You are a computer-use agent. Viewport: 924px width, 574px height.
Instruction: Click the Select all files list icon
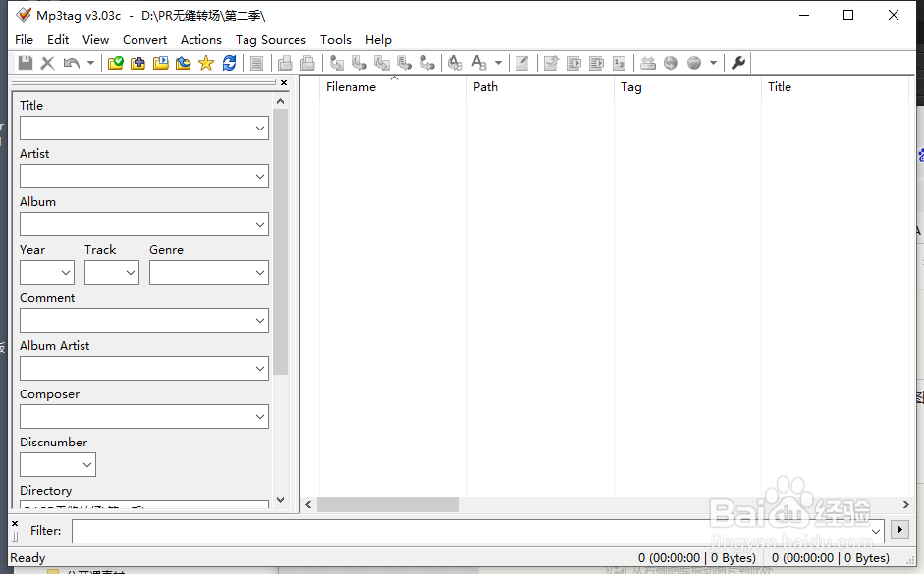pyautogui.click(x=256, y=63)
